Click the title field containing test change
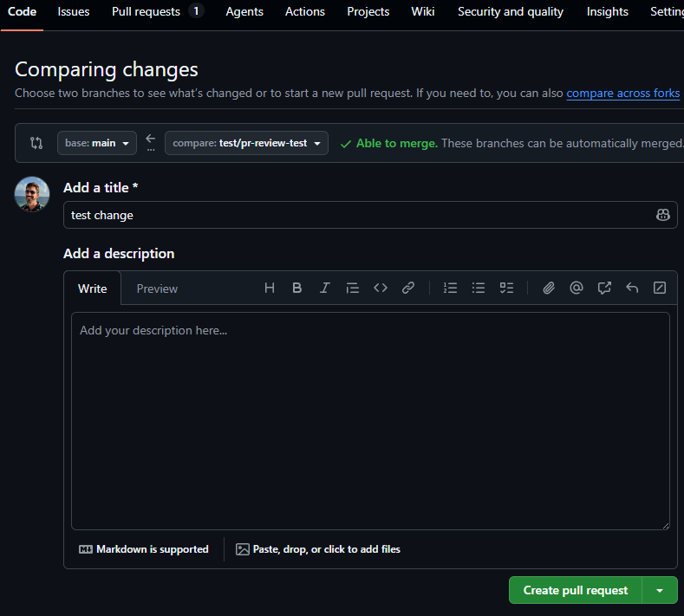 click(x=370, y=215)
